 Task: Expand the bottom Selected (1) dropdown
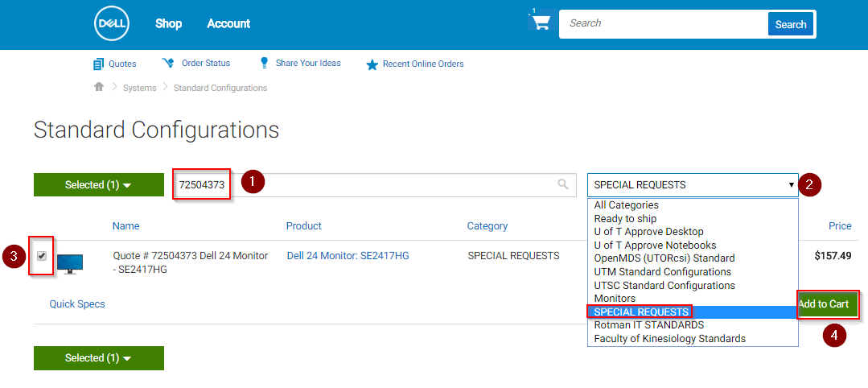[98, 358]
